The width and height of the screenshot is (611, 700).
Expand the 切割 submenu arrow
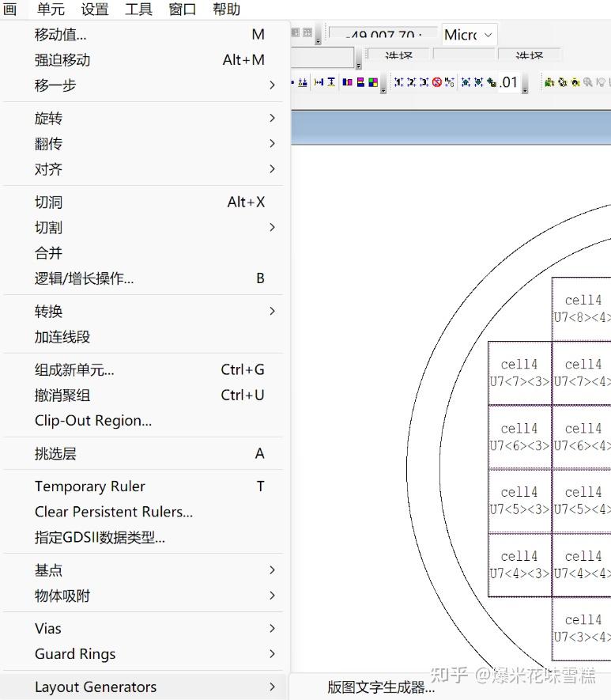coord(272,227)
